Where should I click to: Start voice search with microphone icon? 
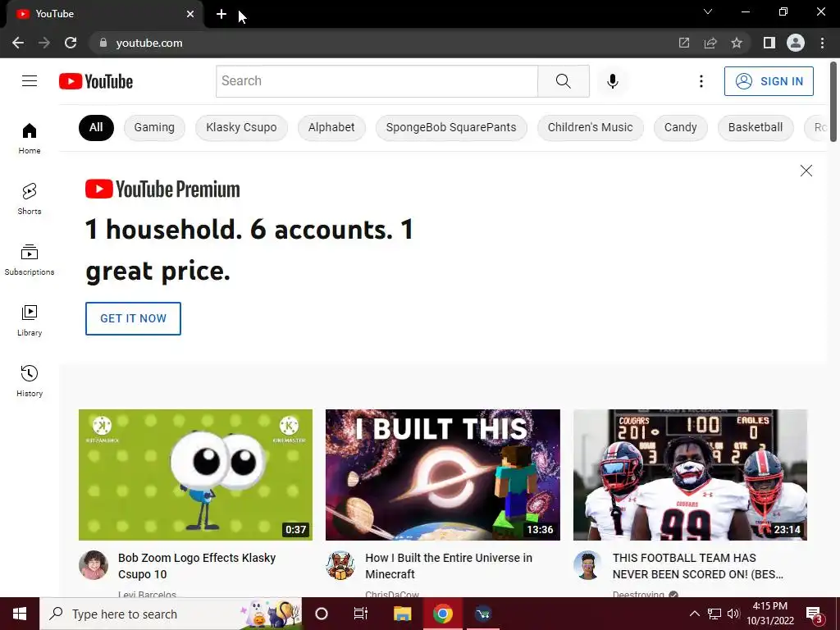coord(612,81)
